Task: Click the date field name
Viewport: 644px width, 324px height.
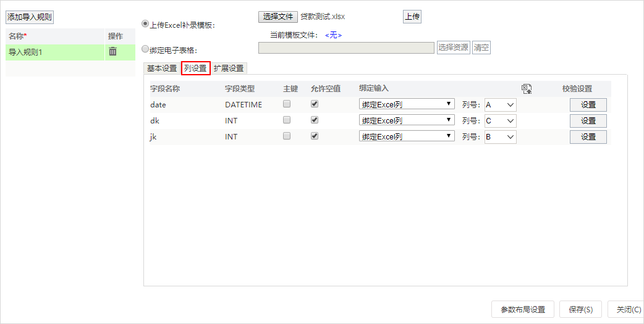Action: tap(158, 104)
